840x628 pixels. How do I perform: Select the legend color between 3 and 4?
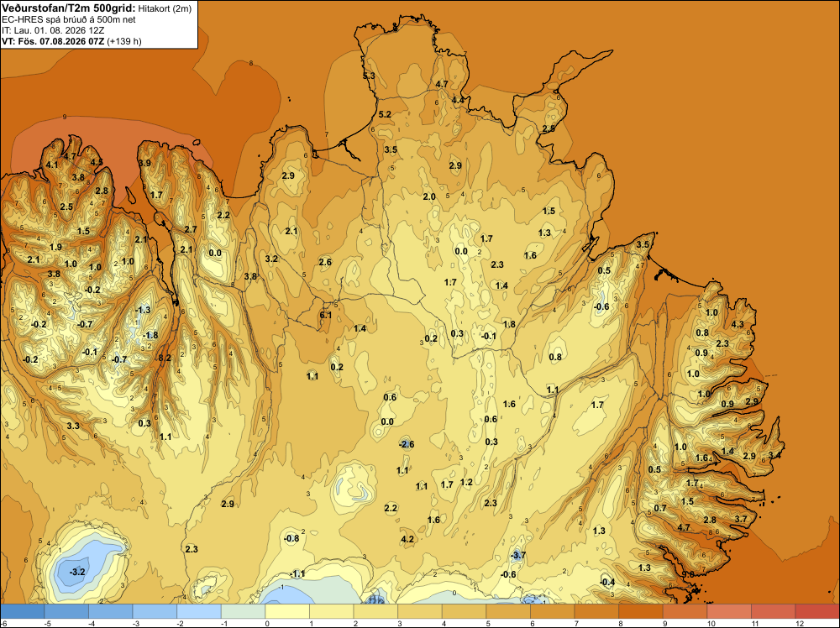420,612
